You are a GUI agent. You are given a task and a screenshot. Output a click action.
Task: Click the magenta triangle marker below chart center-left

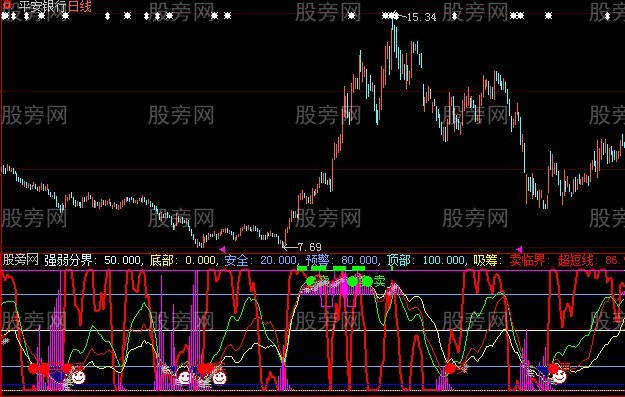point(222,250)
